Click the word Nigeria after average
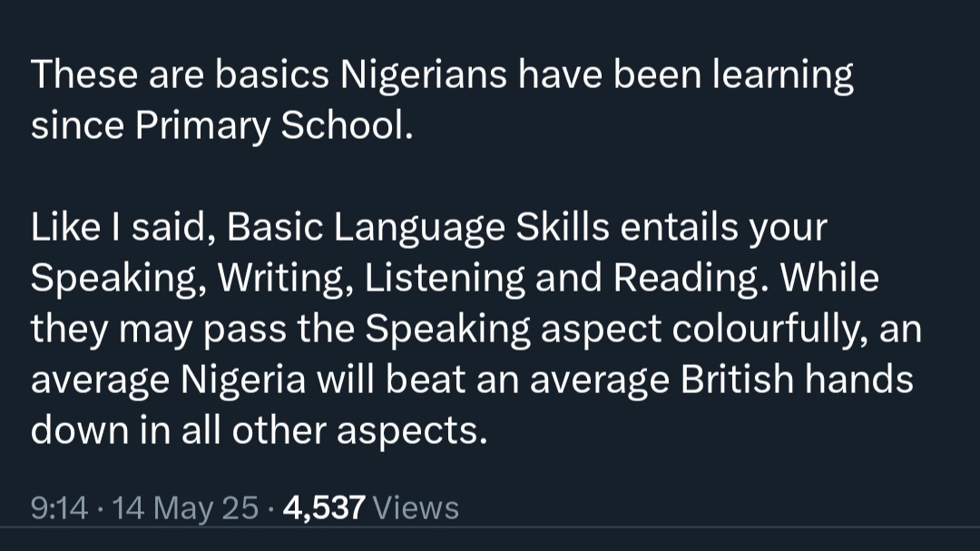This screenshot has width=980, height=551. point(243,379)
